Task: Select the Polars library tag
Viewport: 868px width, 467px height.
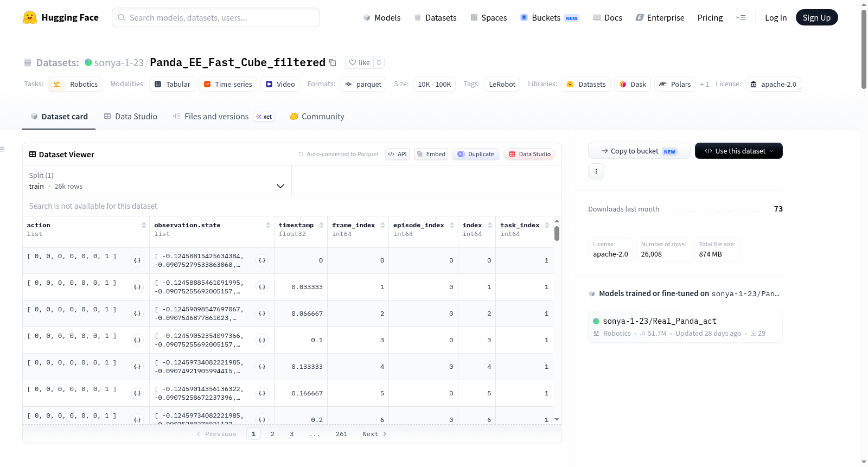Action: pyautogui.click(x=675, y=84)
